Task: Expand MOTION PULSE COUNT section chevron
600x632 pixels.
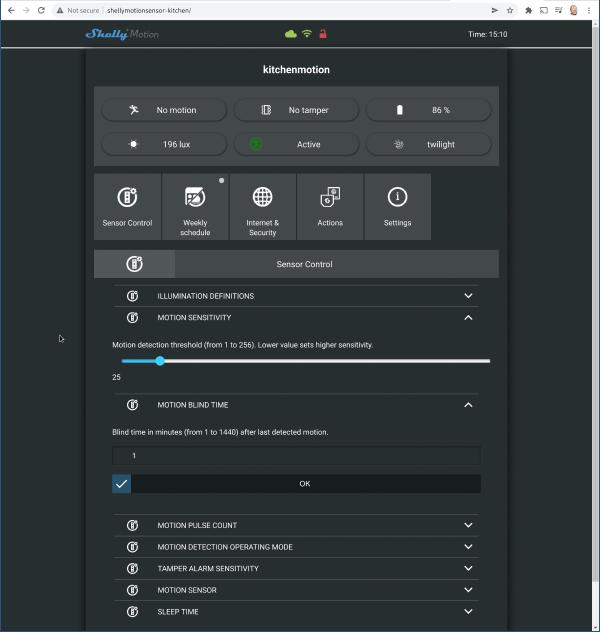Action: 468,525
